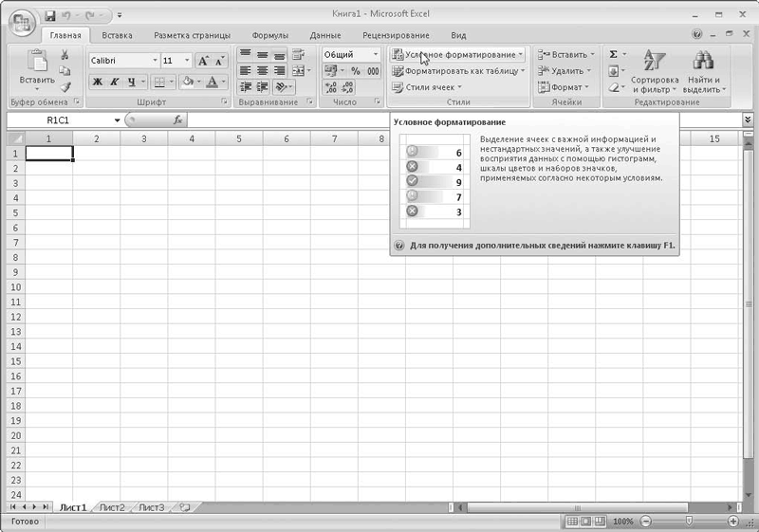
Task: Open the Лист2 sheet tab
Action: 112,507
